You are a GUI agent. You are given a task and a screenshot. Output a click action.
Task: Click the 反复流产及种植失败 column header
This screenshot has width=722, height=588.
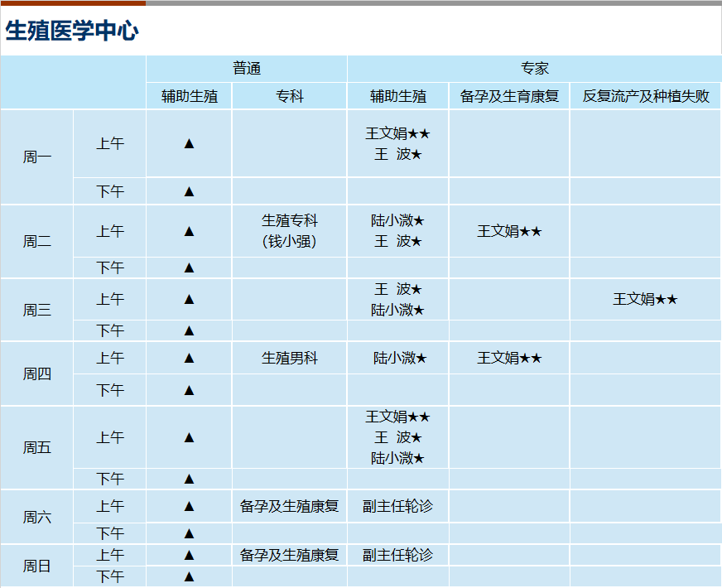coord(646,96)
